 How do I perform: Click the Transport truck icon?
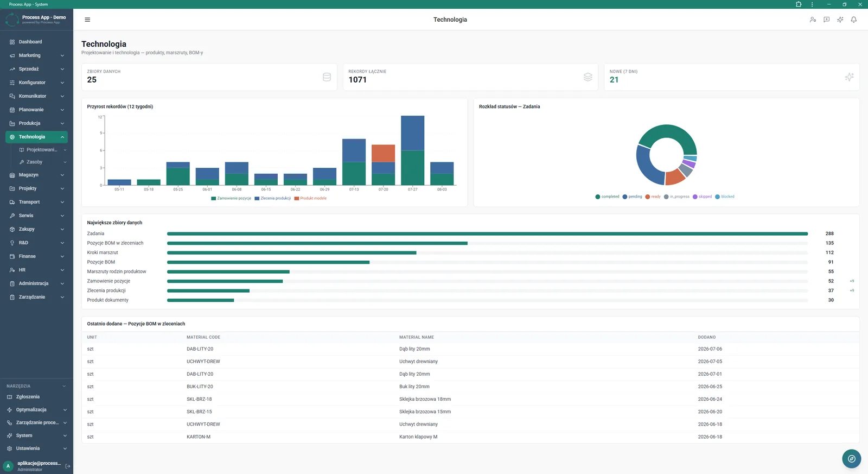coord(12,202)
